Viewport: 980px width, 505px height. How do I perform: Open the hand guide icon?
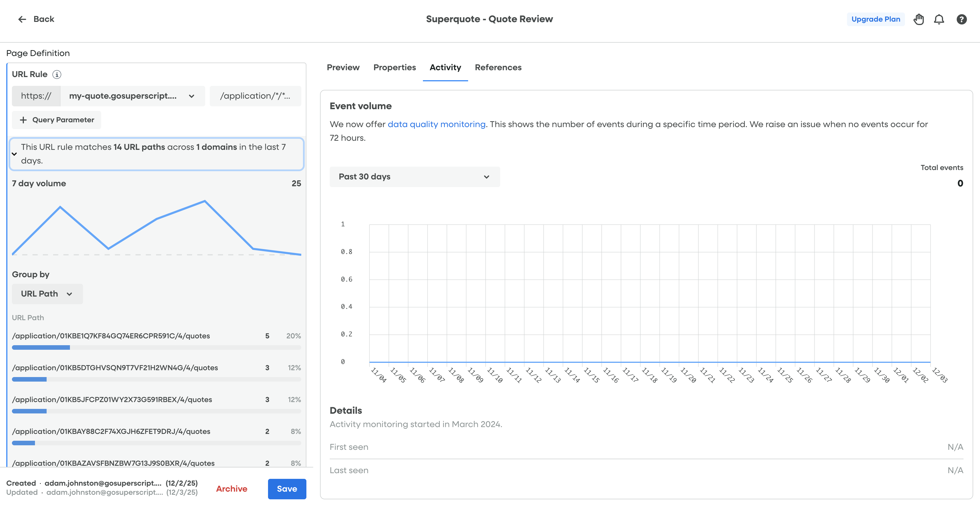click(x=918, y=19)
